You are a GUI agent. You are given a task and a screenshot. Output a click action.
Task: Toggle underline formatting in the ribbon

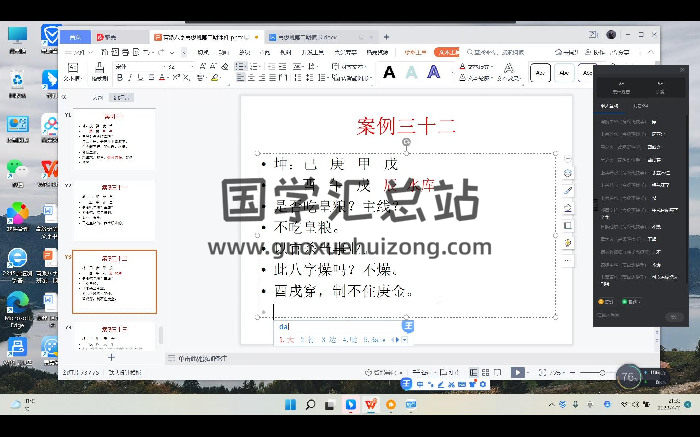click(141, 78)
